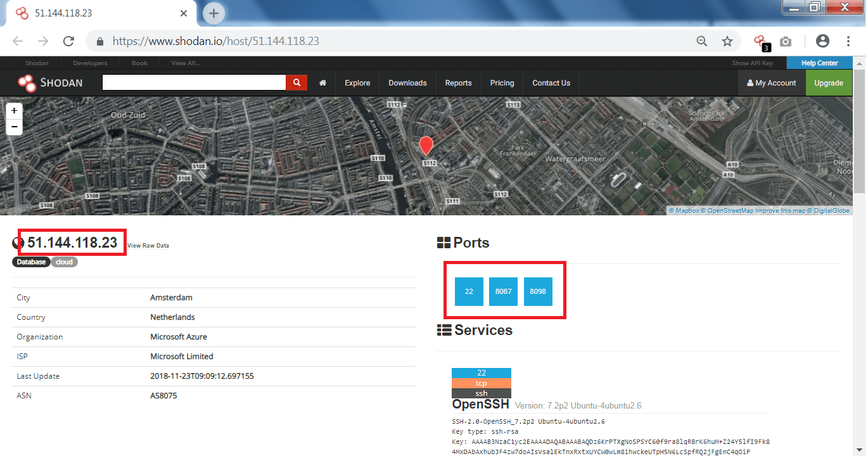The image size is (868, 456).
Task: Zoom in the map with plus button
Action: click(x=14, y=110)
